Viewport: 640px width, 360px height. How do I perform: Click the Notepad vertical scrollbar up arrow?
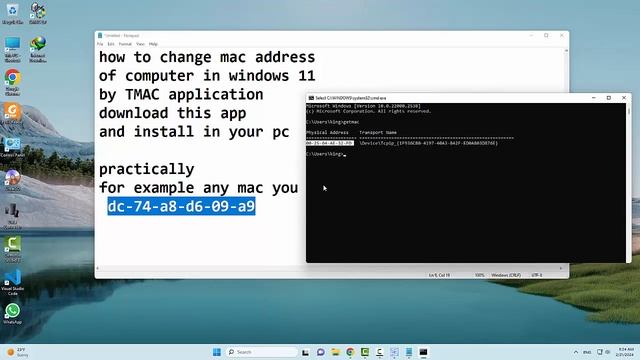(566, 51)
